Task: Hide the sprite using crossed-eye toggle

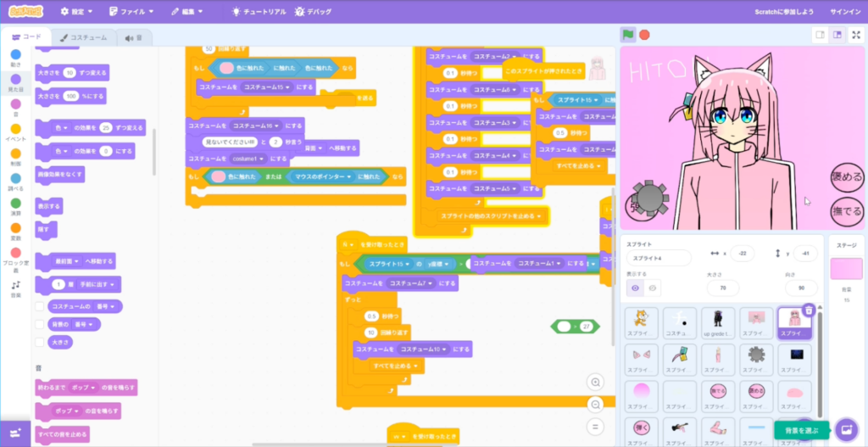Action: (x=653, y=288)
